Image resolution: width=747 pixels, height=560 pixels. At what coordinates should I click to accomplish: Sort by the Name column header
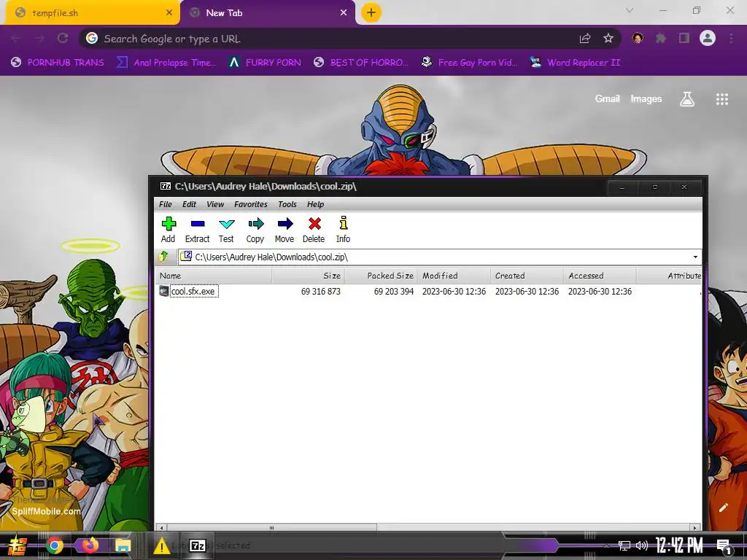click(214, 276)
